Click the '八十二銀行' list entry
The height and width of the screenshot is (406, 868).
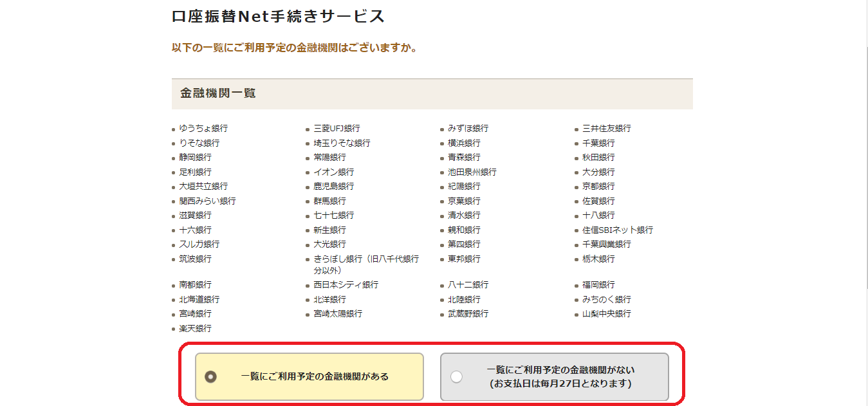click(468, 284)
